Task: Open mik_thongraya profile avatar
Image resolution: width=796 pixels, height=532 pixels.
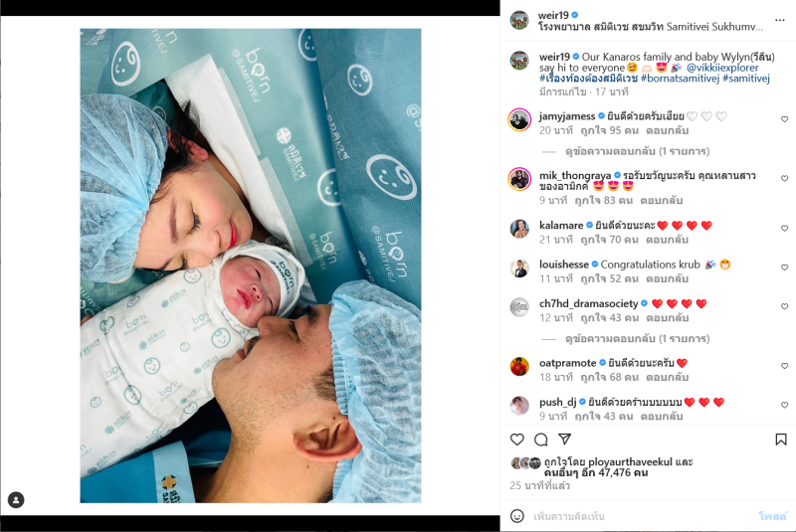Action: [519, 179]
